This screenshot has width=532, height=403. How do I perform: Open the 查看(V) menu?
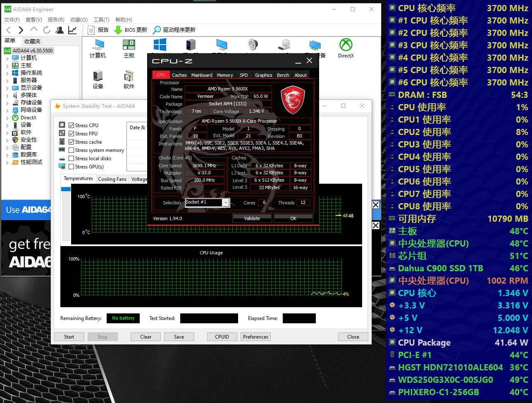[34, 19]
